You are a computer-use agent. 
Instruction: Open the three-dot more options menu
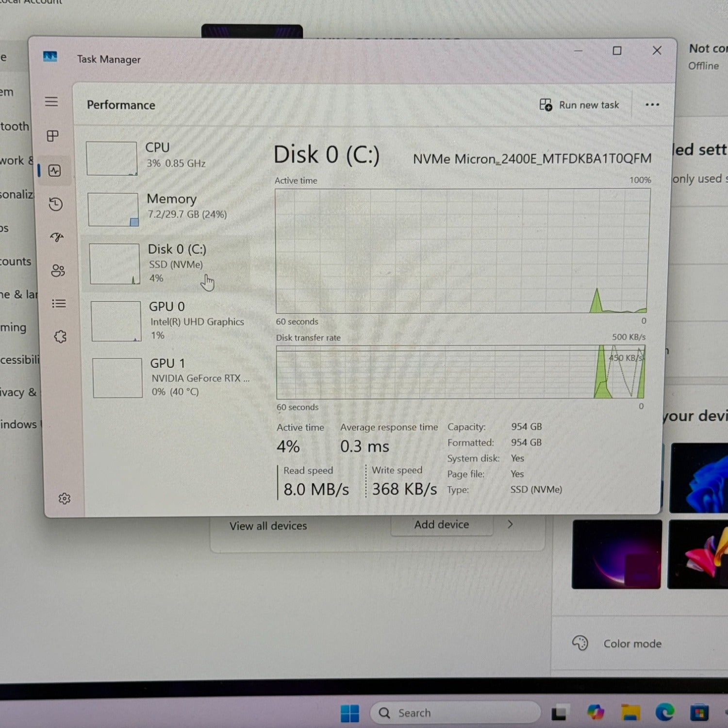pyautogui.click(x=652, y=105)
